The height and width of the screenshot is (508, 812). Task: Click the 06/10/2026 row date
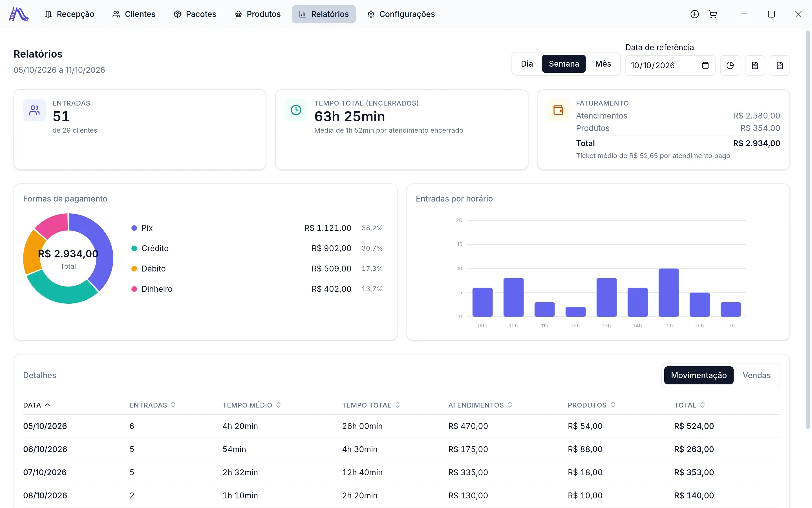point(45,449)
